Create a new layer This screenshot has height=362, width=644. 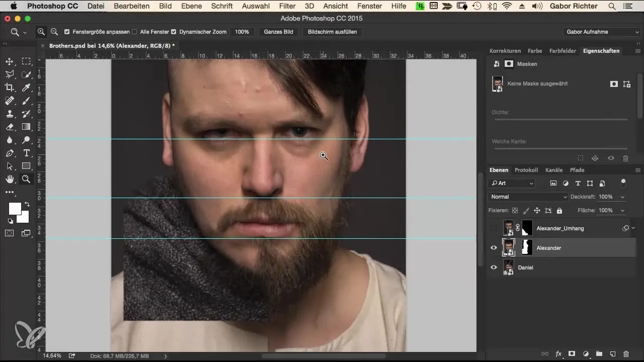point(612,354)
